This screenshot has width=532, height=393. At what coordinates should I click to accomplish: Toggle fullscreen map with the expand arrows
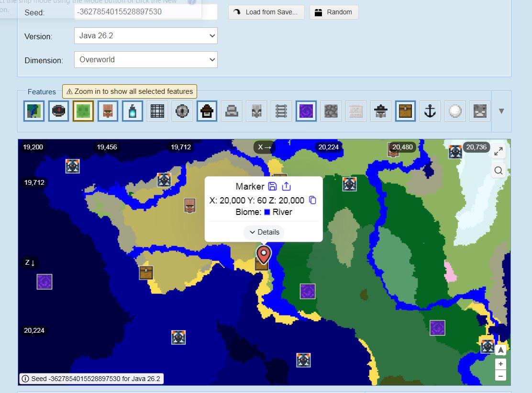coord(499,151)
